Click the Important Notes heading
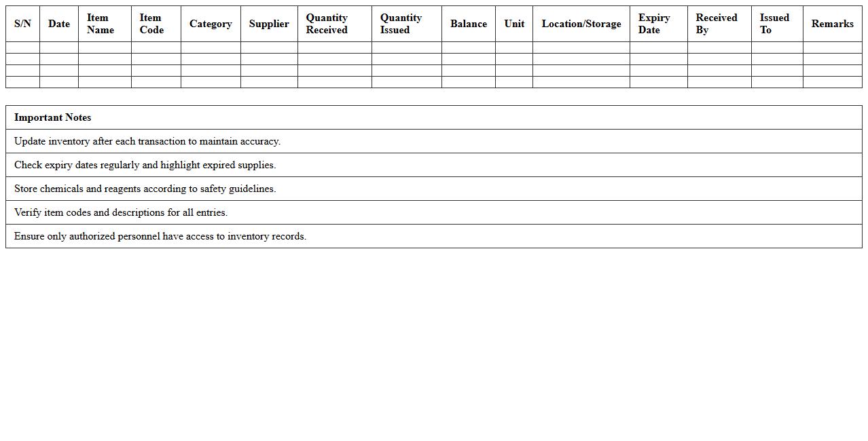Viewport: 868px width, 441px height. pyautogui.click(x=53, y=117)
